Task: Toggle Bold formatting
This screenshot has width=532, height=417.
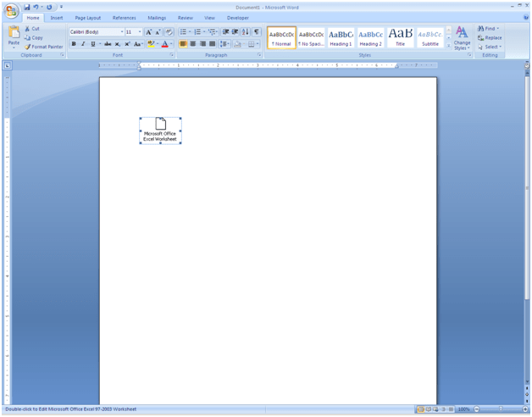Action: pos(74,44)
